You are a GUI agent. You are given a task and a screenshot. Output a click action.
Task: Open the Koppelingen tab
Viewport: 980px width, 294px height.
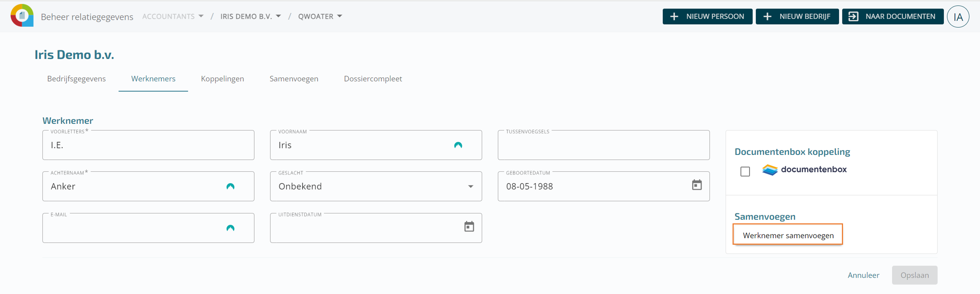[223, 79]
